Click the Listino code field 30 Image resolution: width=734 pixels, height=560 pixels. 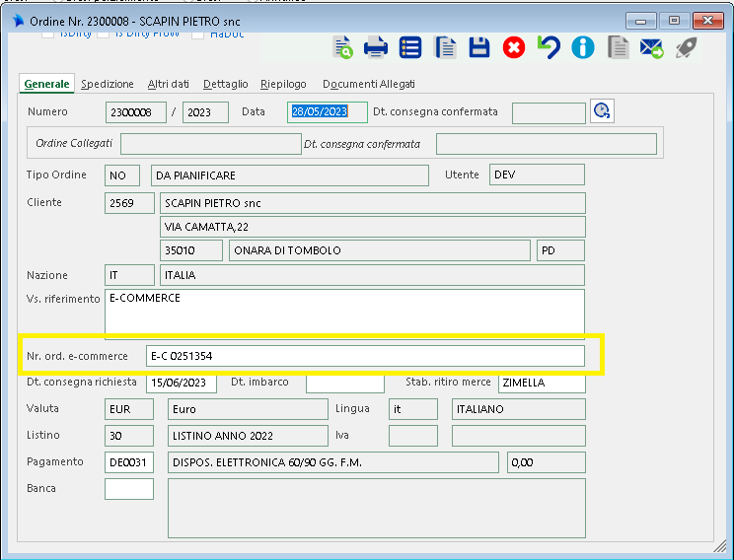point(129,436)
